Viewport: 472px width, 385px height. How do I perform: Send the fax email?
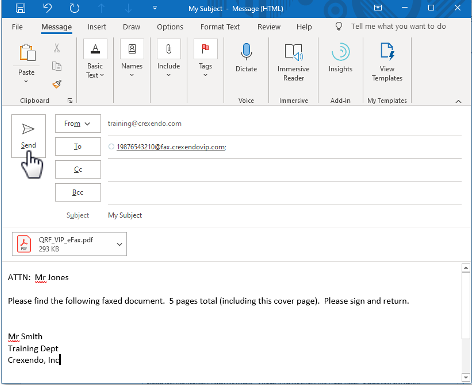(28, 136)
